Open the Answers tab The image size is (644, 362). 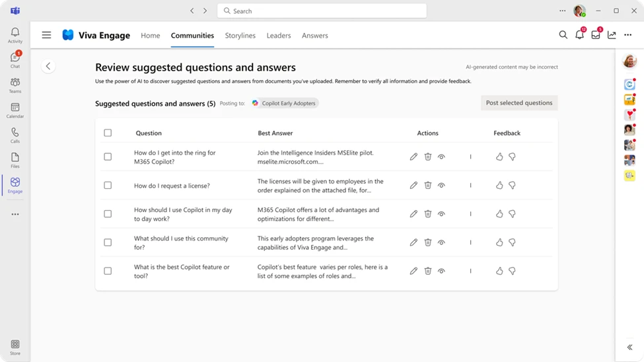tap(315, 35)
